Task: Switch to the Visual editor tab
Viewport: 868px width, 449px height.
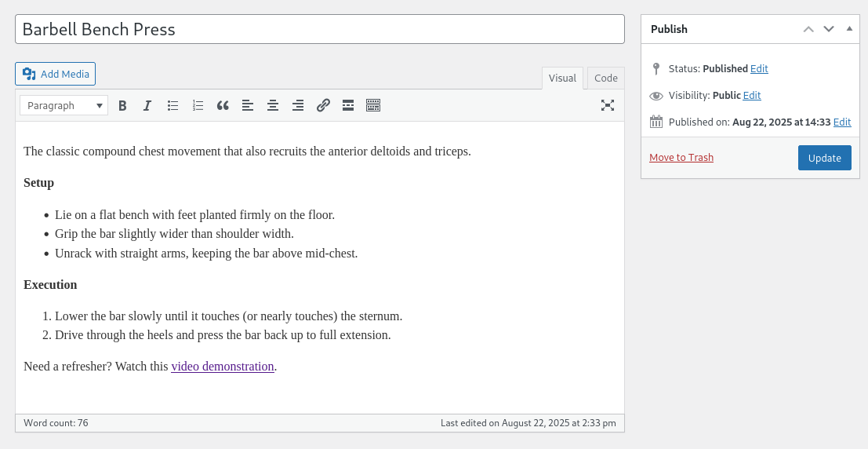Action: pyautogui.click(x=562, y=78)
